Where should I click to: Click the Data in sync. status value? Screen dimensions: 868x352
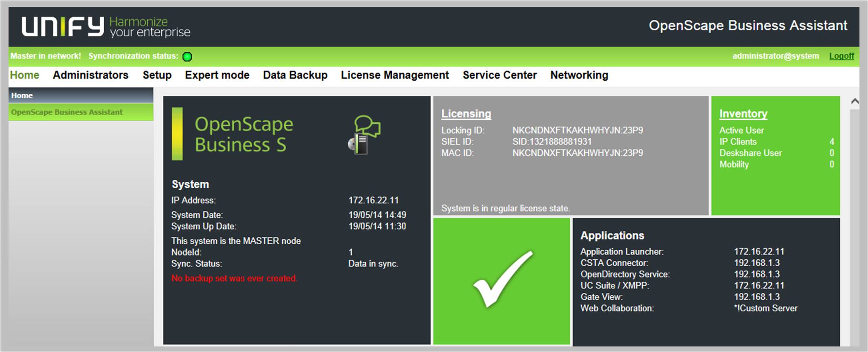(373, 264)
